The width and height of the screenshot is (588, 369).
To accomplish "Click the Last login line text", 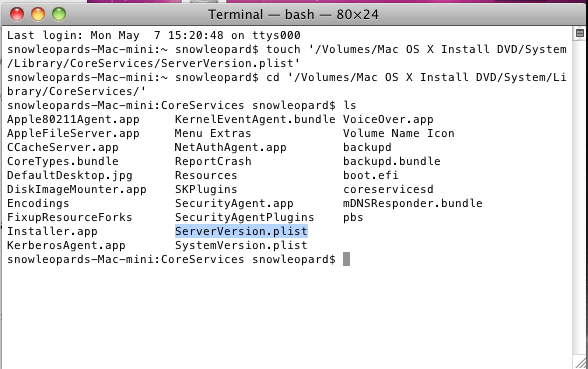I will pyautogui.click(x=154, y=35).
